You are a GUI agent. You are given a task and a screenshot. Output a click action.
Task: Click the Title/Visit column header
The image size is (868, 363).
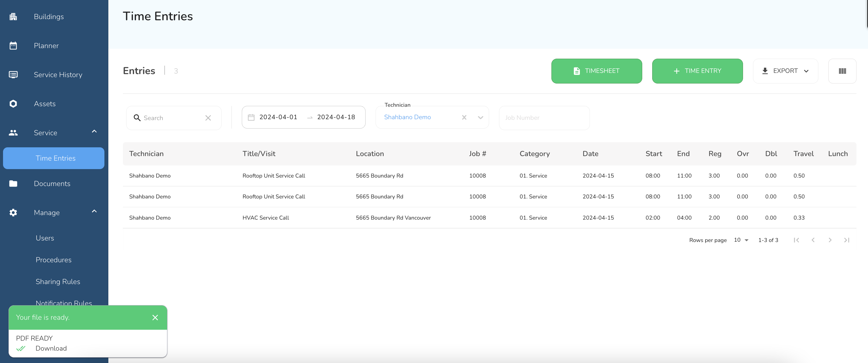click(x=259, y=154)
